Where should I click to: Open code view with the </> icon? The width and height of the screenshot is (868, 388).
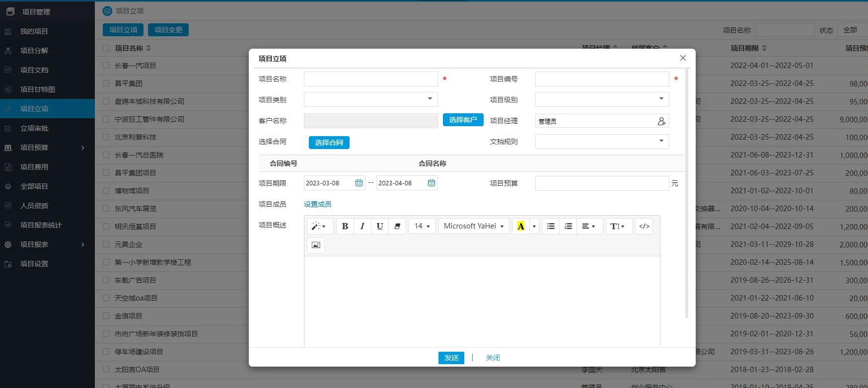644,226
